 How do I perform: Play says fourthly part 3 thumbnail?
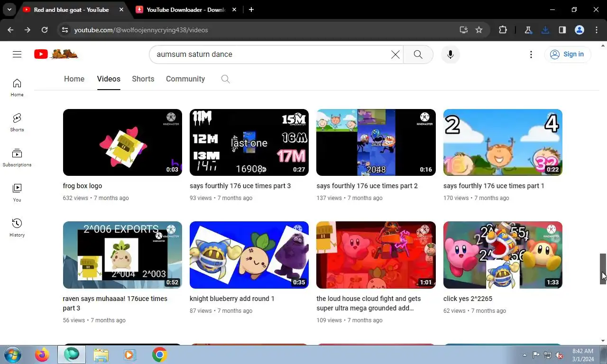(249, 142)
